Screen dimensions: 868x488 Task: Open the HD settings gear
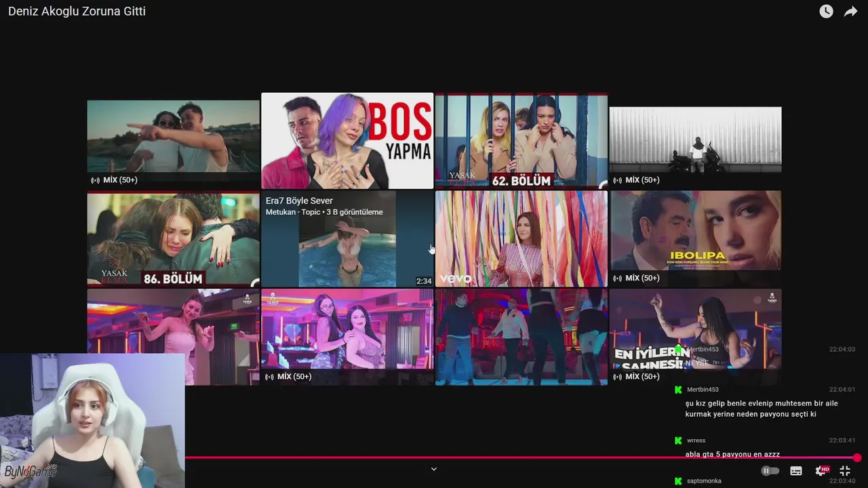click(x=821, y=470)
